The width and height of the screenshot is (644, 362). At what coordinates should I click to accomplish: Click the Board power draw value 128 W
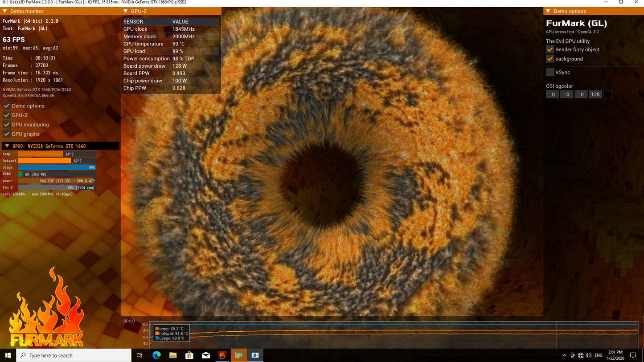[180, 66]
